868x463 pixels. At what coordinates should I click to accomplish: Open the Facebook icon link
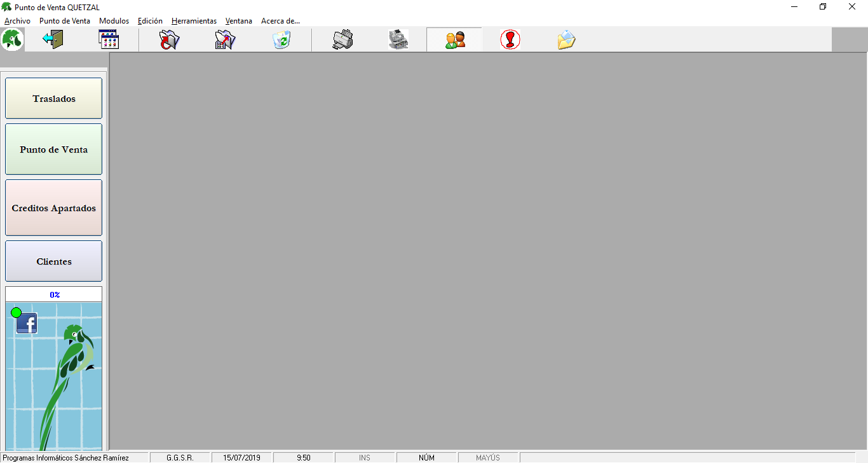coord(27,324)
